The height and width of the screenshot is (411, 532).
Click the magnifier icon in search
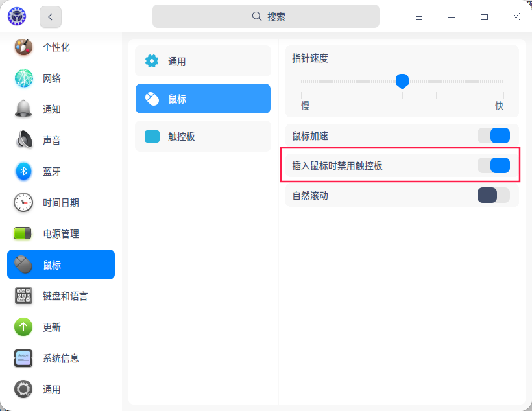257,16
